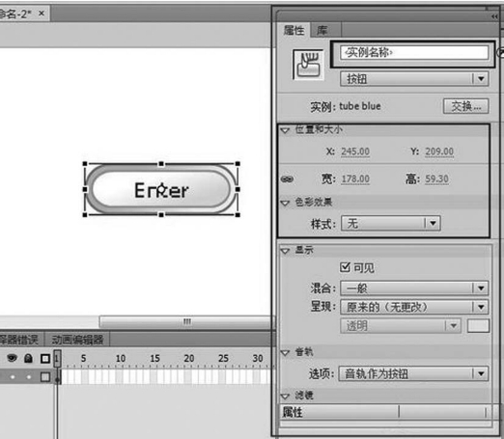The height and width of the screenshot is (439, 504).
Task: Close the unnamed-2 document tab
Action: [x=42, y=14]
